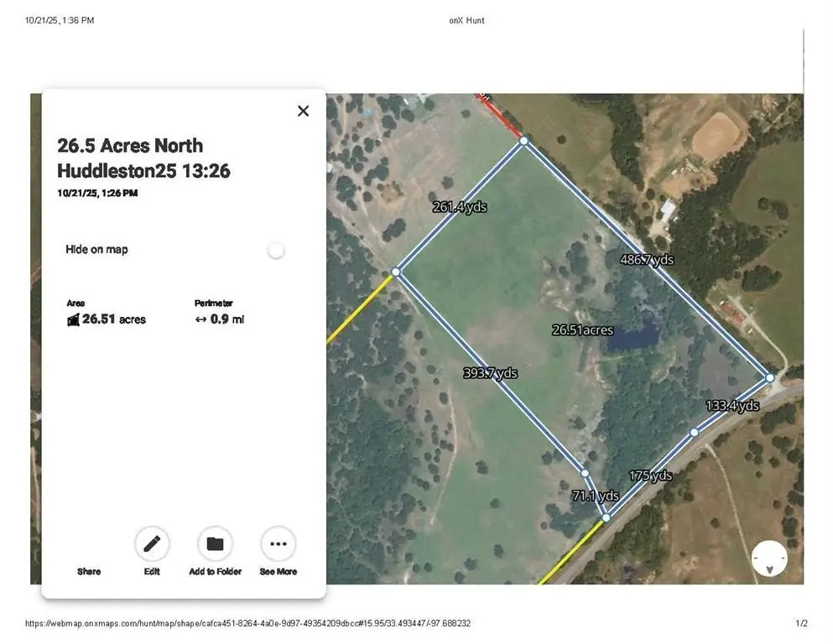Click the compass orientation control on map

click(769, 558)
